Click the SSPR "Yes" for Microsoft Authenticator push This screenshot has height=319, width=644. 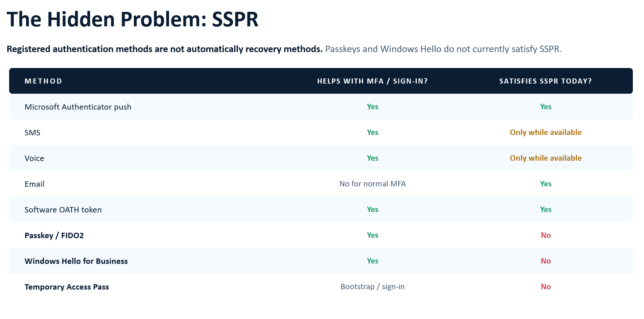click(546, 107)
